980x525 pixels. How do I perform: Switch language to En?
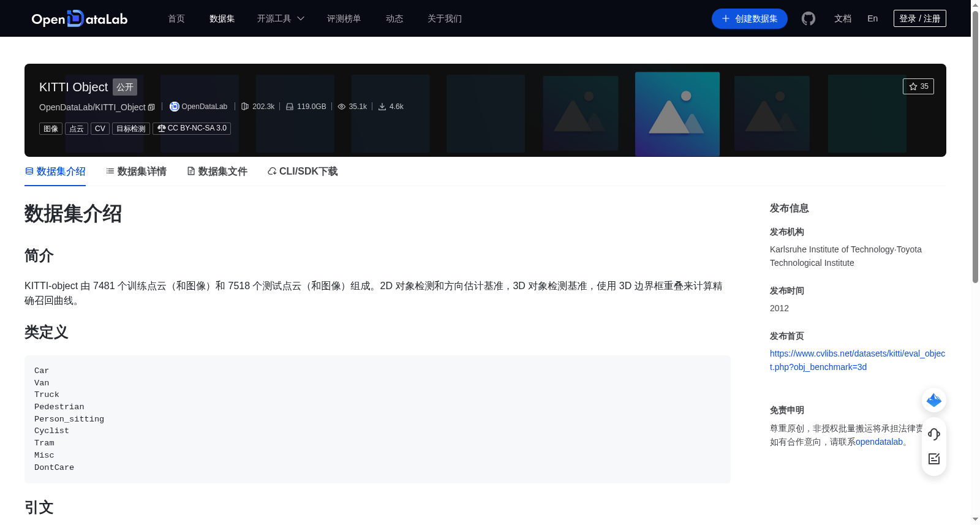pos(873,18)
